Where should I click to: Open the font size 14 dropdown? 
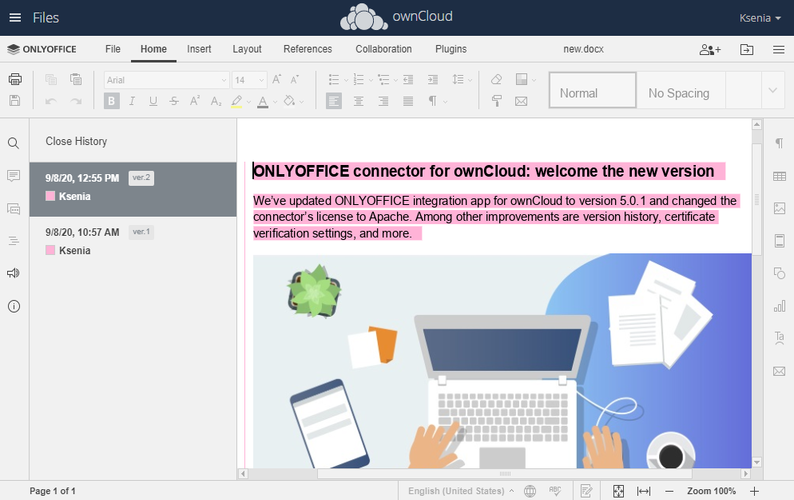pyautogui.click(x=261, y=80)
